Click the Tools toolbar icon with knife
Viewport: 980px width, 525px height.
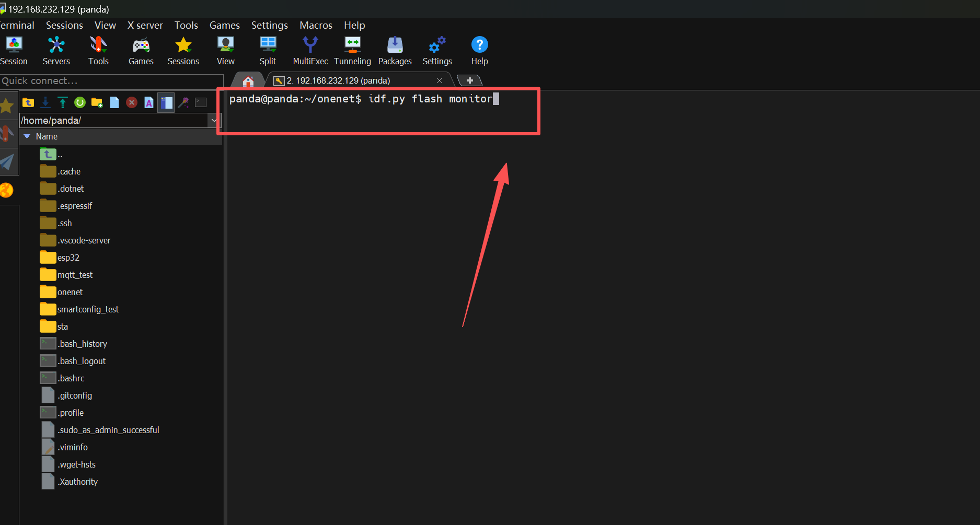click(x=98, y=51)
